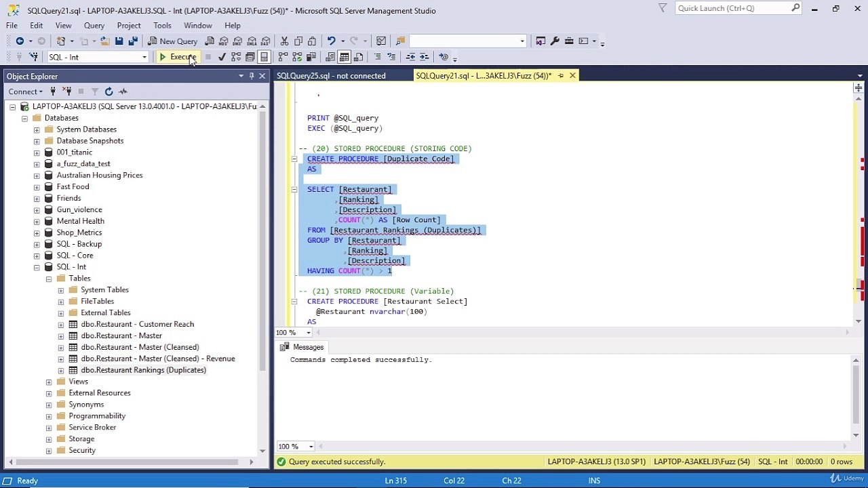Screen dimensions: 868x488
Task: Collapse the SELECT Restaurant statement outline
Action: (294, 190)
